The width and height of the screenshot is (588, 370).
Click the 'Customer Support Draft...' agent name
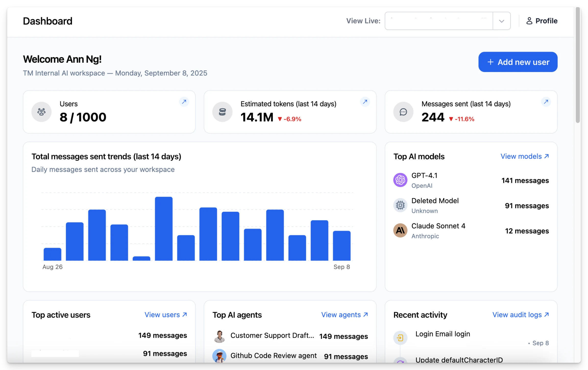272,335
